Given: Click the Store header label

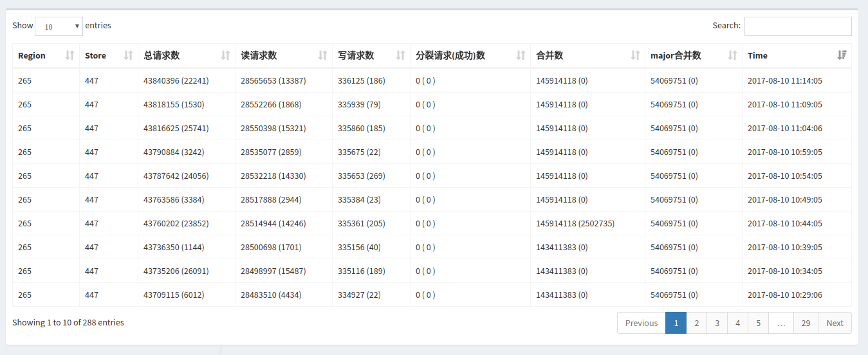Looking at the screenshot, I should point(95,55).
